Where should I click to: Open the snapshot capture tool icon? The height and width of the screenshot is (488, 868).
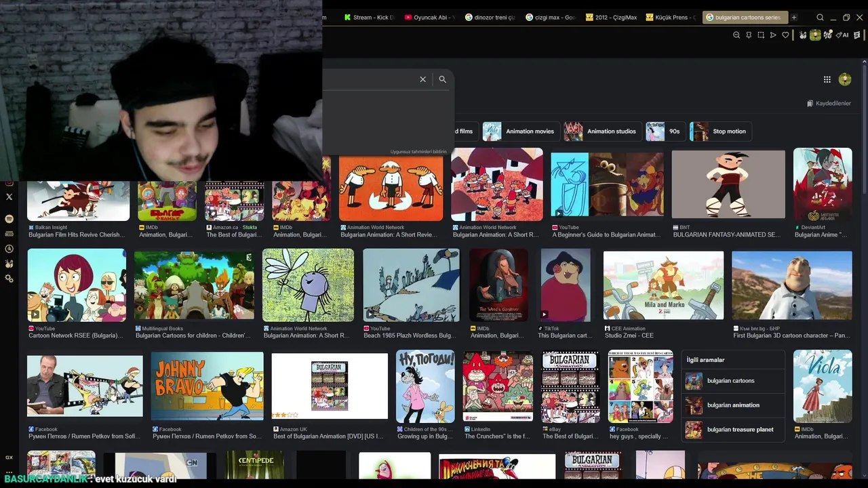[761, 35]
